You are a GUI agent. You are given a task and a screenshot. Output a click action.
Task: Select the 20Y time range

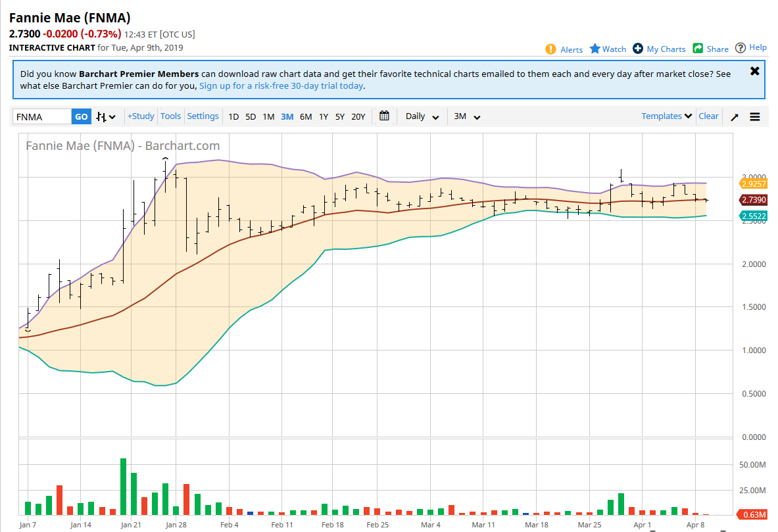358,116
